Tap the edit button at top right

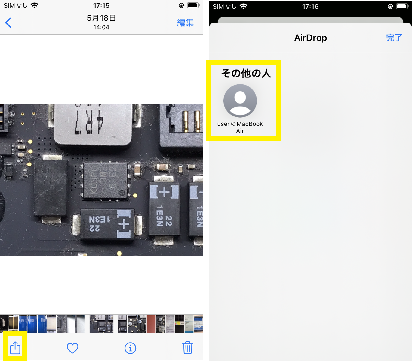pos(185,23)
